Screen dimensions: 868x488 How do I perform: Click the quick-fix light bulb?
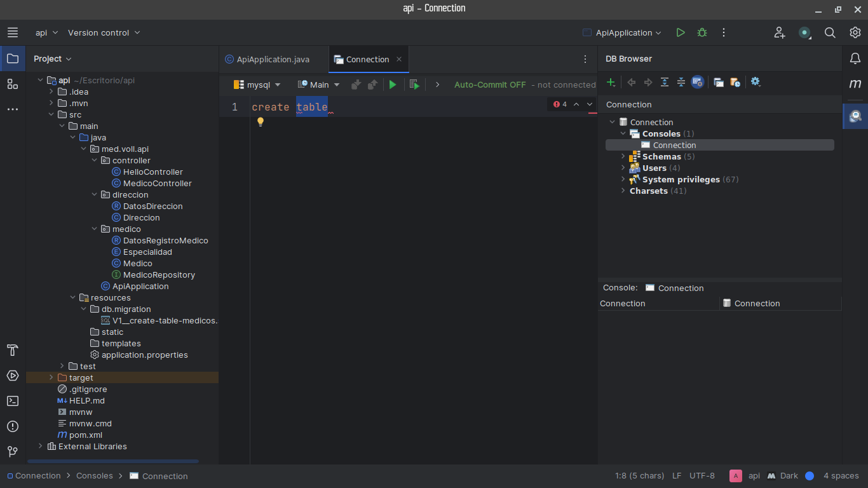coord(260,121)
